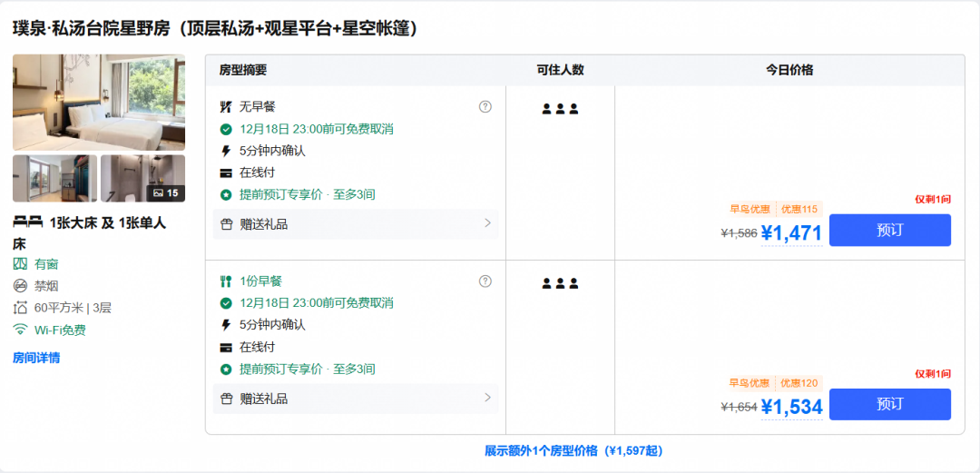Click the 1份早餐 fork-and-knife icon

click(x=226, y=281)
